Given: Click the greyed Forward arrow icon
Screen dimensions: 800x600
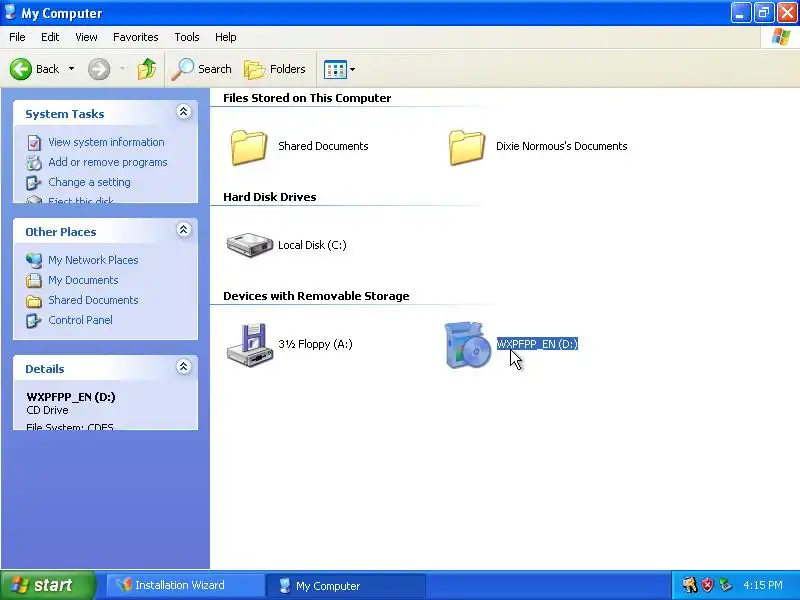Looking at the screenshot, I should 99,69.
